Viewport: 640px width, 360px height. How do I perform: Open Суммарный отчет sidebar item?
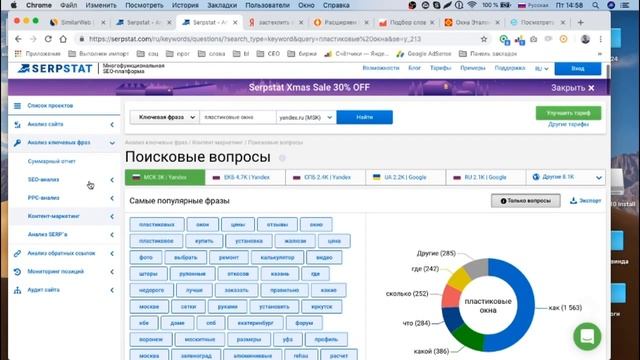[51, 161]
